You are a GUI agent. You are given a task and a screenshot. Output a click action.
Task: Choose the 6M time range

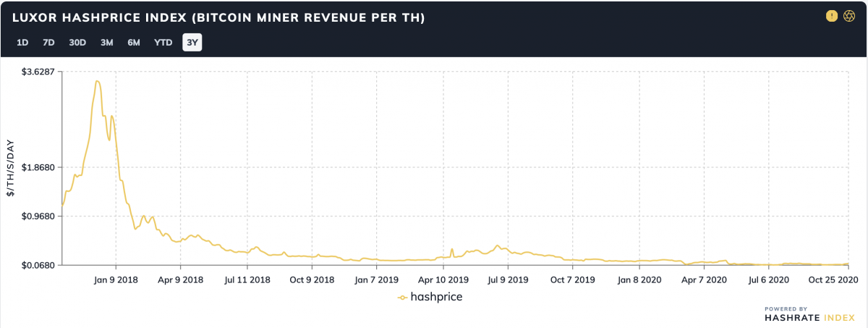(134, 42)
